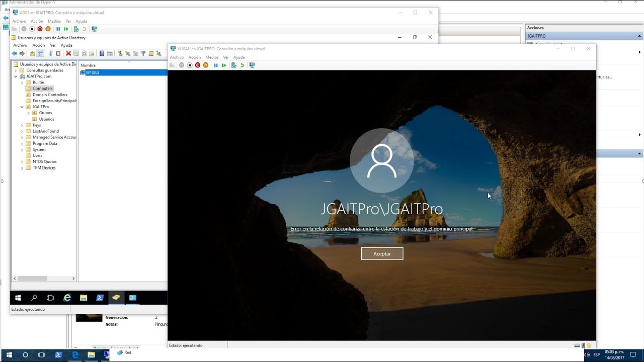Image resolution: width=644 pixels, height=362 pixels.
Task: Click host Windows Start button
Action: [x=9, y=355]
